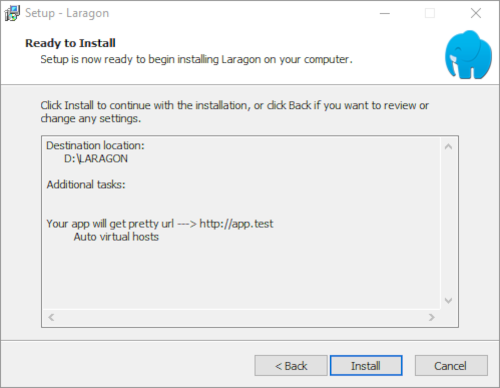Click the scroll left arrow in summary box
500x388 pixels.
pos(51,317)
